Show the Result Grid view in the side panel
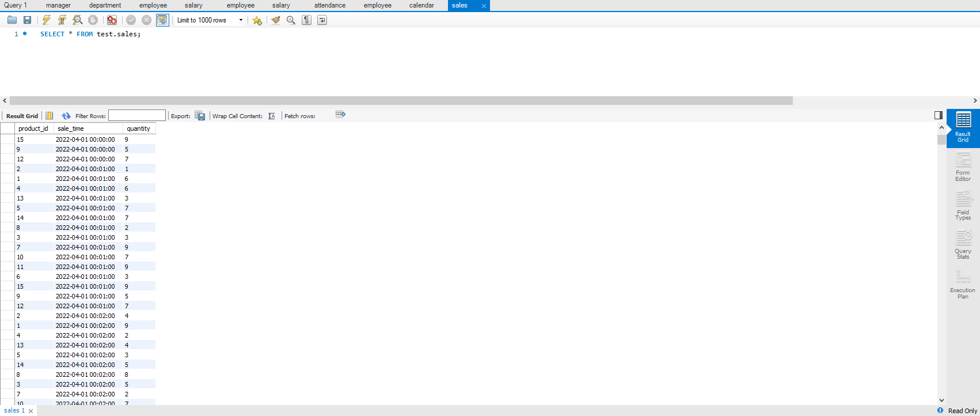Viewport: 980px width, 416px height. [963, 127]
